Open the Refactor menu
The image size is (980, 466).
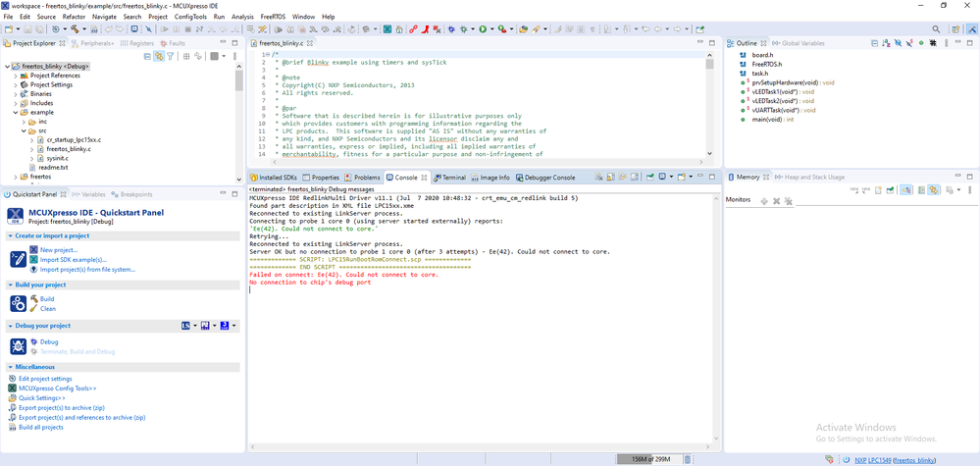tap(74, 17)
